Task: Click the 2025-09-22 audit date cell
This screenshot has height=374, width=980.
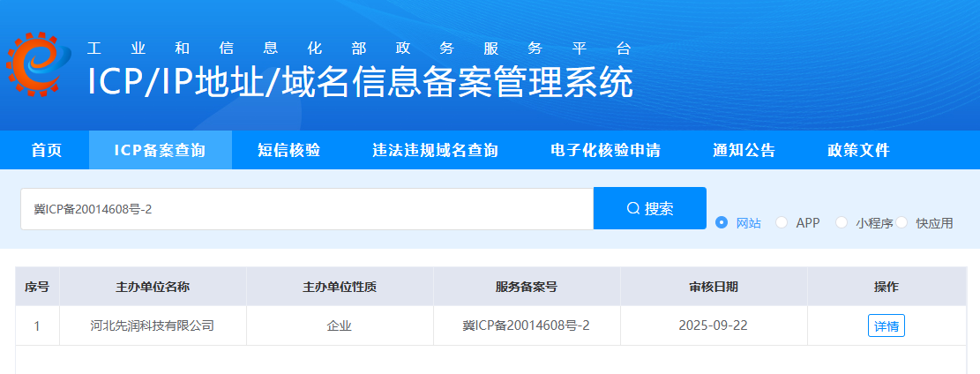Action: [x=713, y=325]
